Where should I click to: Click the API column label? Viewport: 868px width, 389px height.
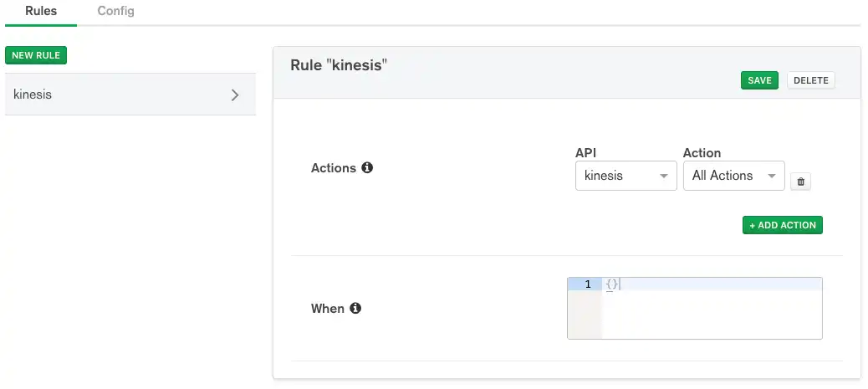[x=586, y=153]
